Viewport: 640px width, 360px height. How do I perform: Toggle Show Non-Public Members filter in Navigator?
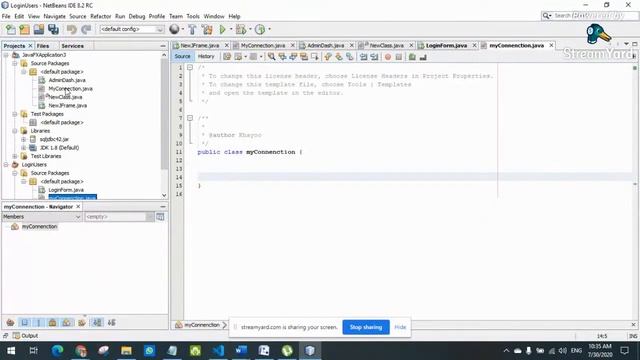[53, 322]
